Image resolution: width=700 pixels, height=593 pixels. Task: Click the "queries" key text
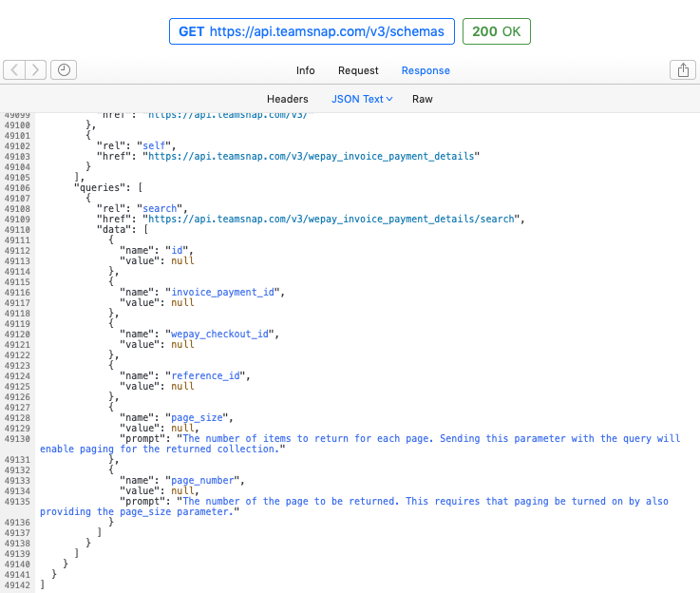[103, 188]
